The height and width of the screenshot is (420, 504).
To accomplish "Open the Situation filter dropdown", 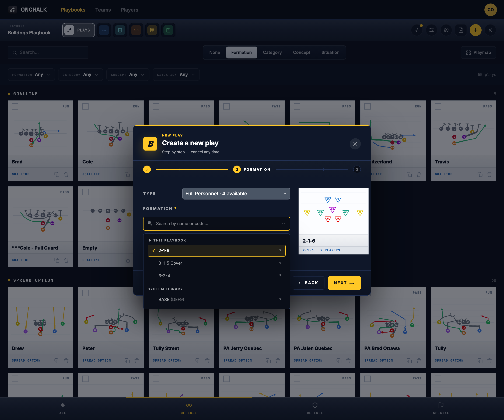I will pyautogui.click(x=176, y=75).
